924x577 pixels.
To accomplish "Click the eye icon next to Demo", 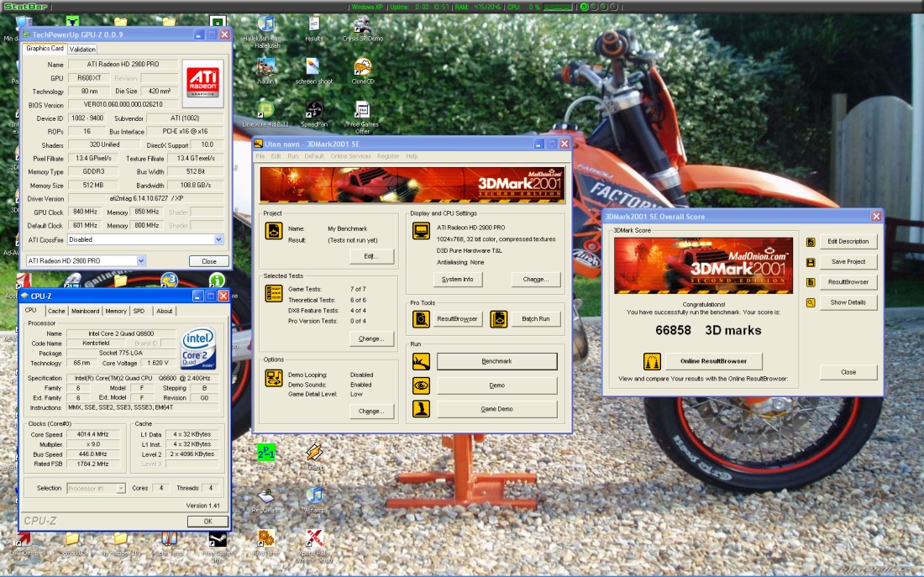I will point(421,386).
